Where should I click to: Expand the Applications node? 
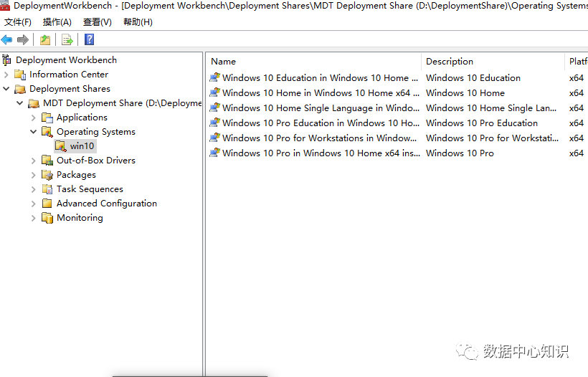(x=34, y=118)
